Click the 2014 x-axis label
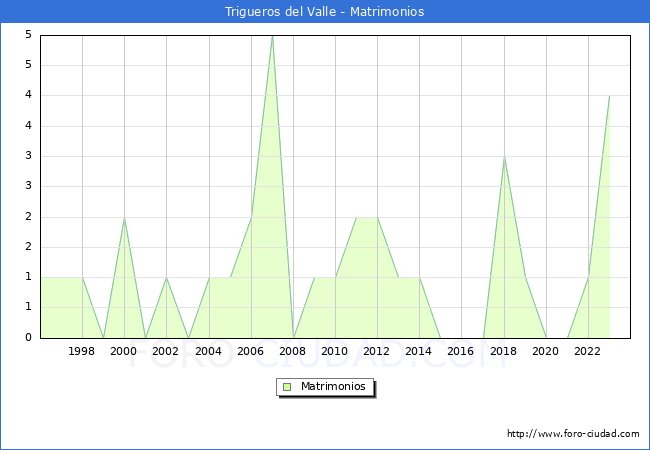 [x=419, y=351]
